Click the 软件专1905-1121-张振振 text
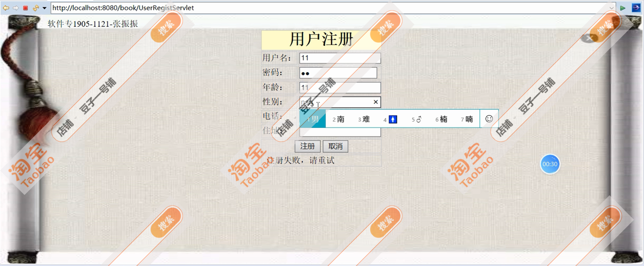 93,23
